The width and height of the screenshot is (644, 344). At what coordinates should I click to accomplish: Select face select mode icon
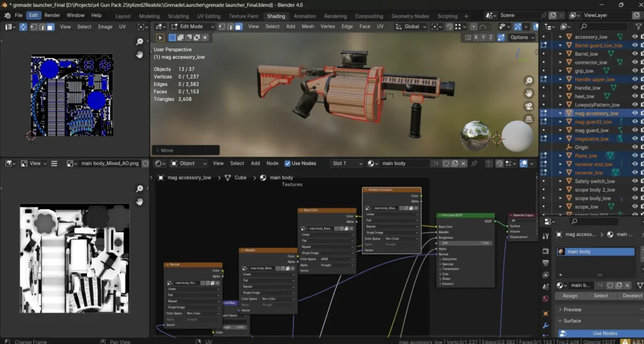238,27
